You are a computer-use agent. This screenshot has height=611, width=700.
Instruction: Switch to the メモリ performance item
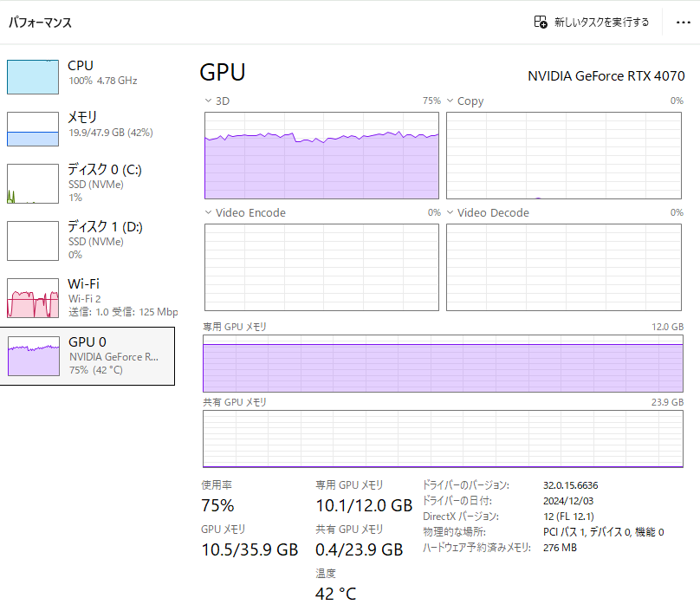83,117
